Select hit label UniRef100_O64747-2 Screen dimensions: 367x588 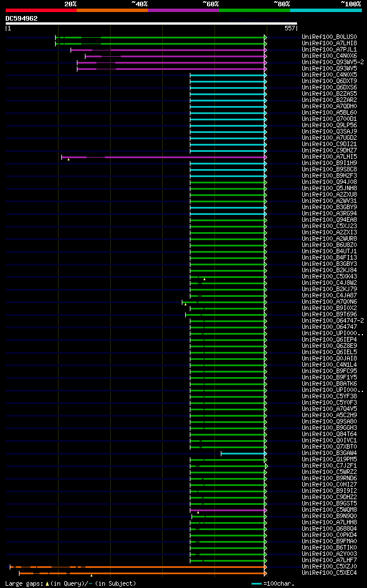click(x=333, y=320)
